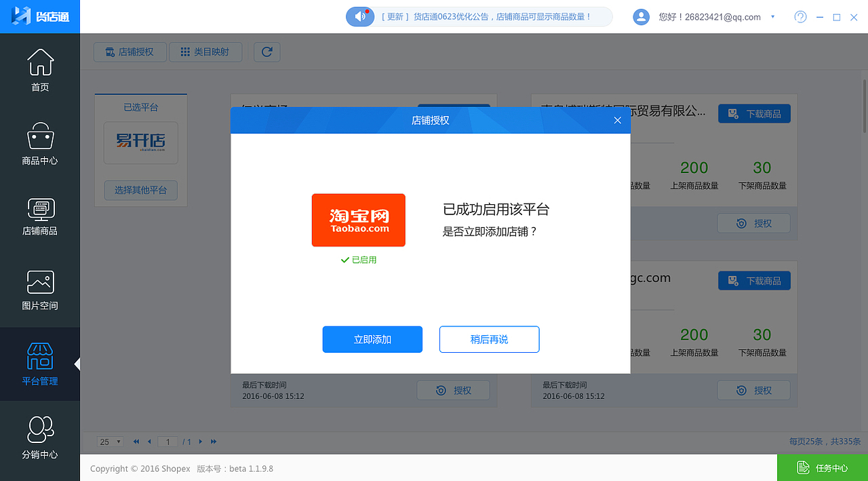Minimize the application window
This screenshot has width=868, height=481.
819,17
